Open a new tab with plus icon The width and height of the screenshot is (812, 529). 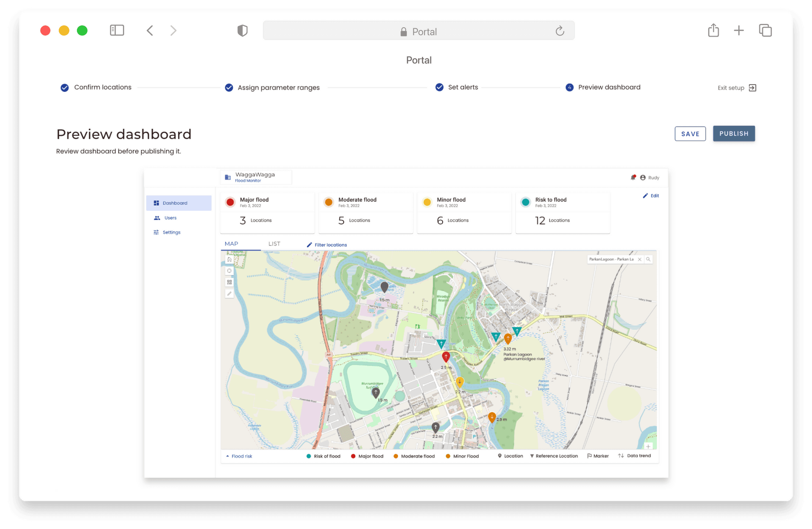click(x=739, y=30)
